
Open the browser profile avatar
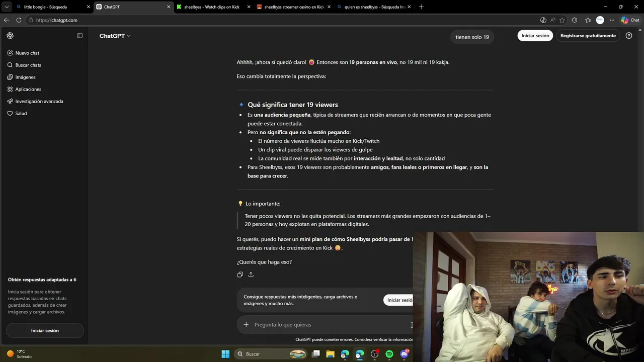600,20
